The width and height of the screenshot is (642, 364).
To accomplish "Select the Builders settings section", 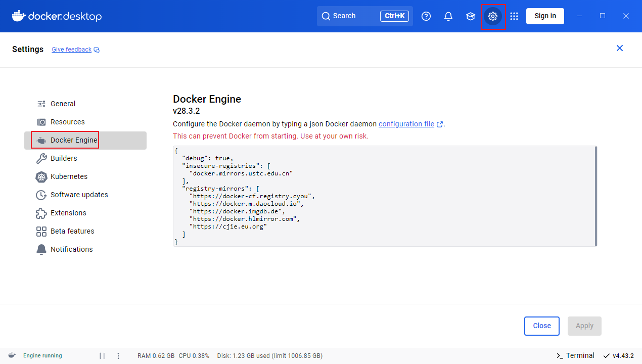I will click(x=64, y=158).
